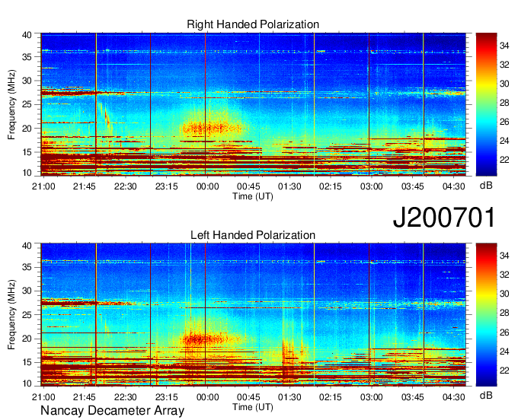Click the "00:00" time tick under Right Handed plot
Screen dimensions: 518x420
click(x=207, y=186)
